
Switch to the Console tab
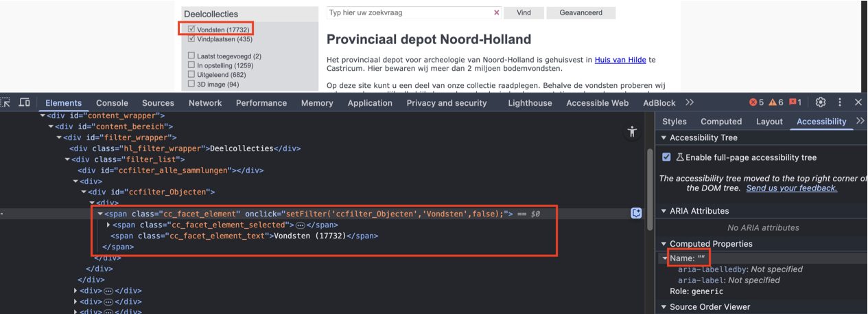[112, 103]
